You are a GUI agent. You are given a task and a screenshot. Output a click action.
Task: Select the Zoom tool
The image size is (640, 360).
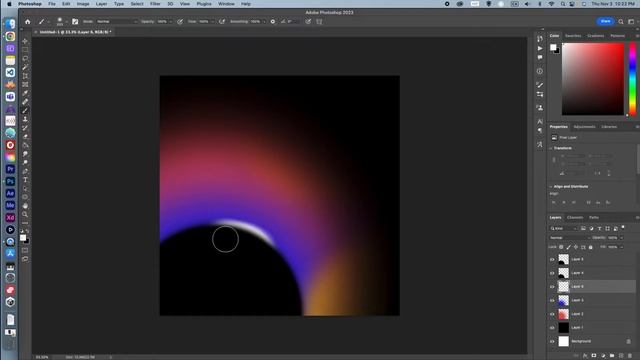25,214
